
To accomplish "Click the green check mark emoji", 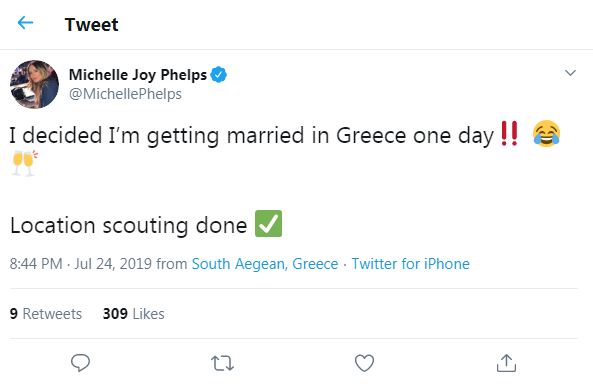I will tap(269, 224).
